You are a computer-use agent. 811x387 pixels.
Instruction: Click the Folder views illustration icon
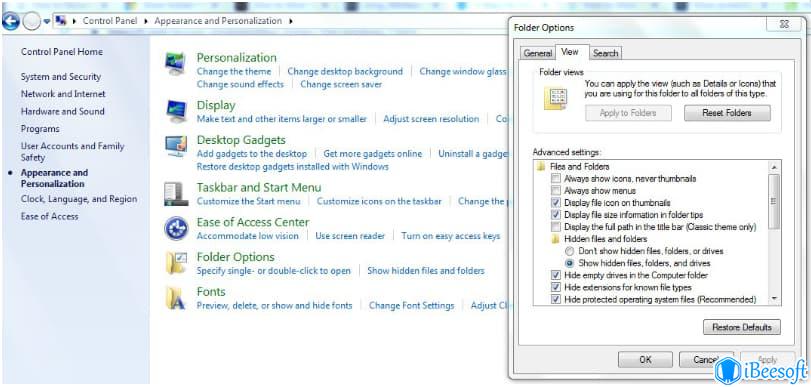[555, 98]
